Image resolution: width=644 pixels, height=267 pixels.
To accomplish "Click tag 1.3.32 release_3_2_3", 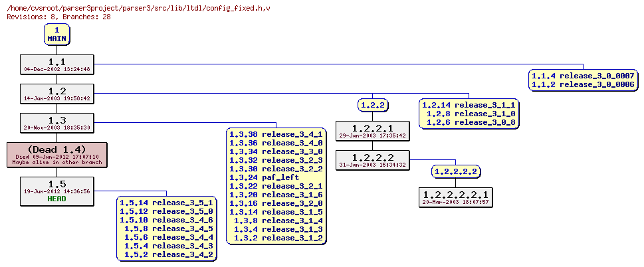I will [x=276, y=160].
